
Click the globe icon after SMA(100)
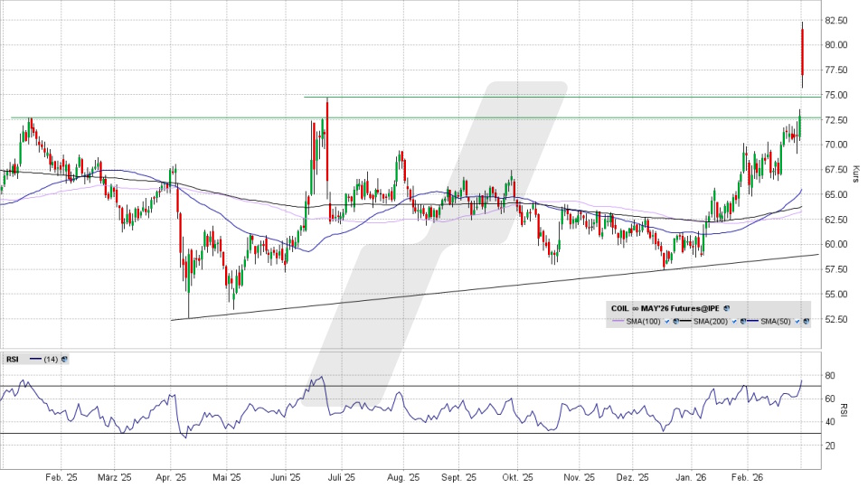[x=676, y=321]
